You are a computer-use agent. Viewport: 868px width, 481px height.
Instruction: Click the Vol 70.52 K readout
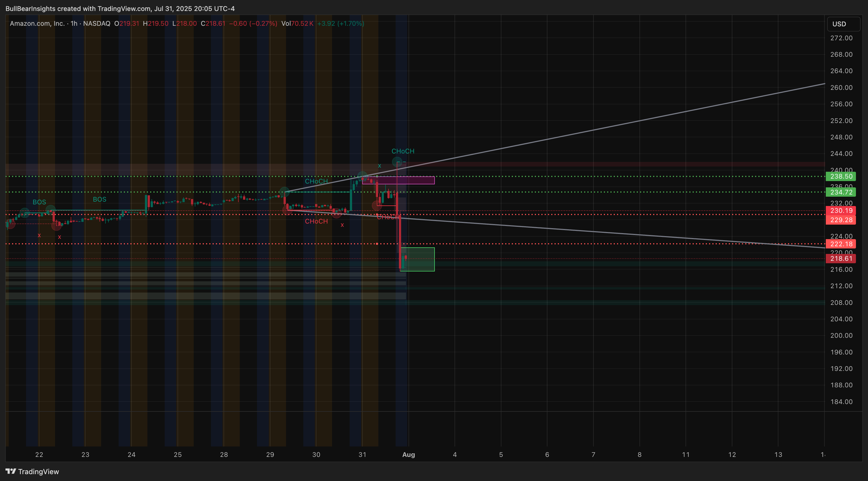click(x=297, y=24)
